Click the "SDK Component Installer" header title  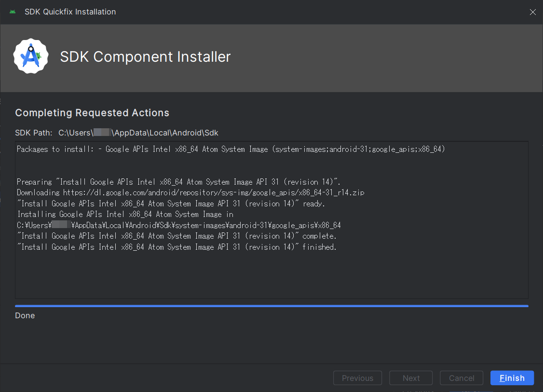click(145, 57)
